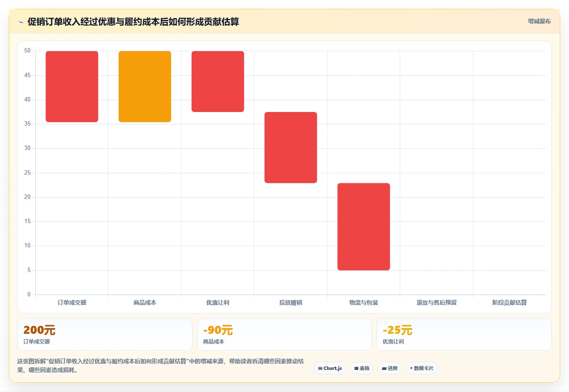Viewport: 569px width, 392px height.
Task: Select the 表格 tag chip
Action: (362, 368)
